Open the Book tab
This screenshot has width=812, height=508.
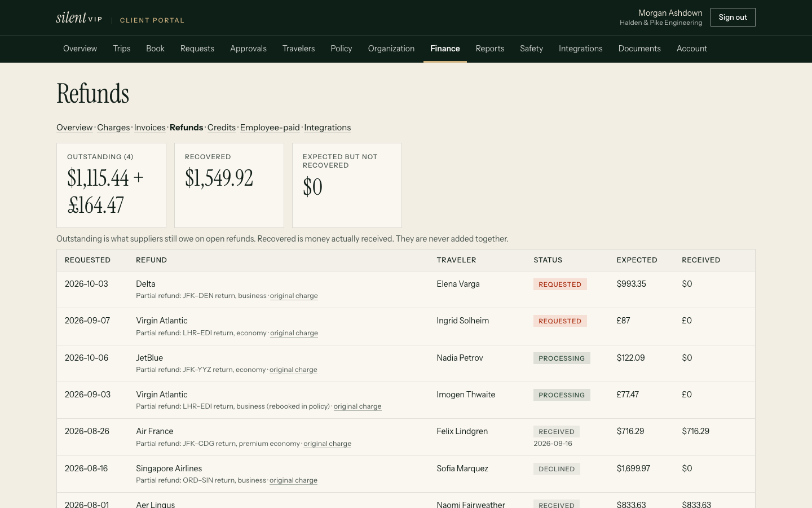pos(155,49)
